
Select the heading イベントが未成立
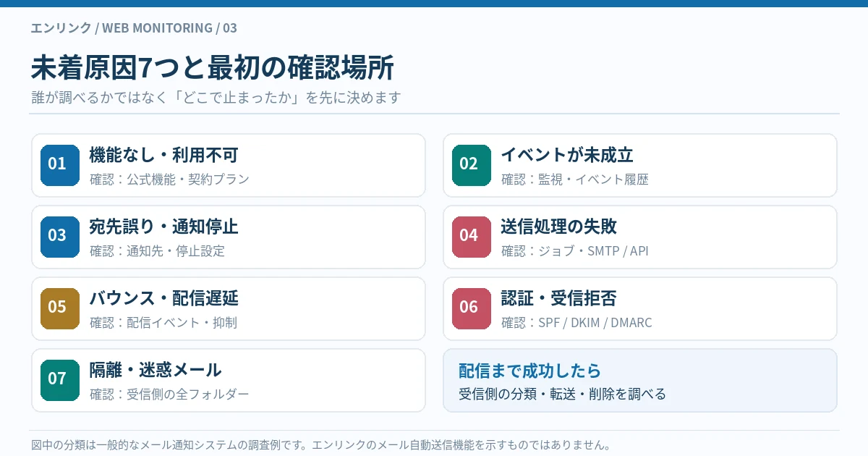tap(567, 155)
